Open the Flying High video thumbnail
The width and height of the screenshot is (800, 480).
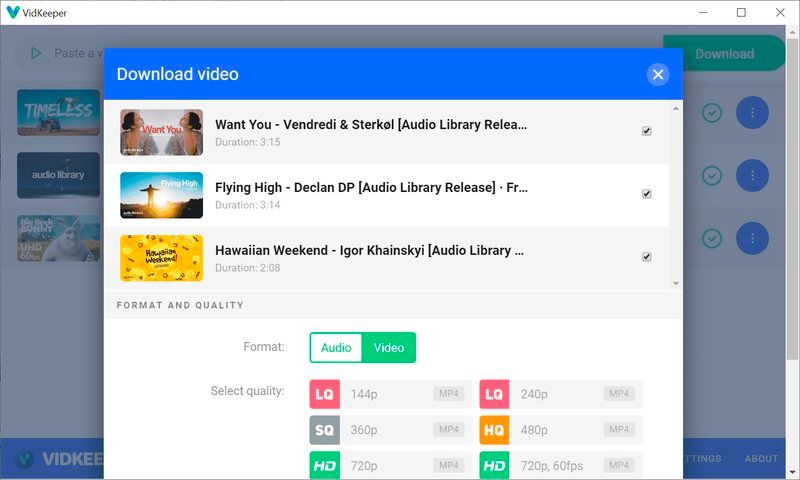point(161,195)
